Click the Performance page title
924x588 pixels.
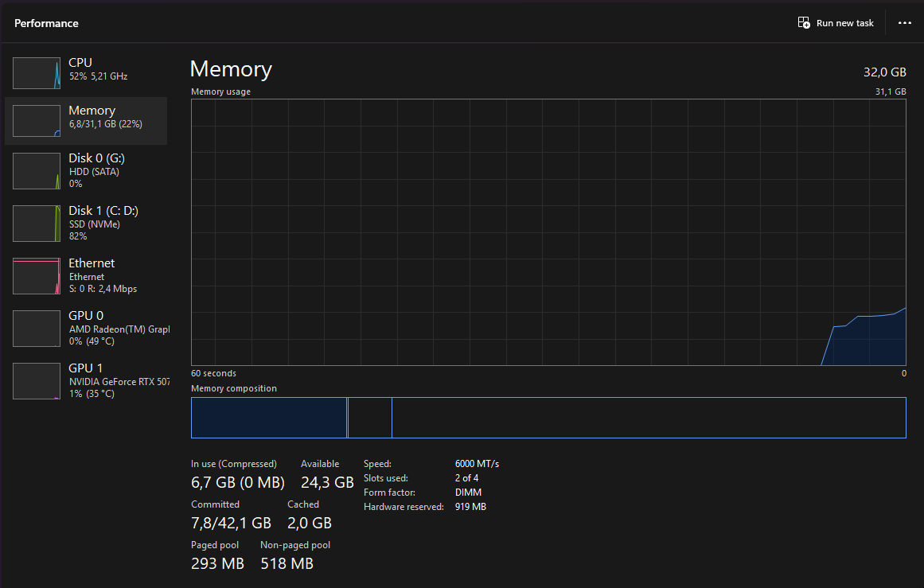pyautogui.click(x=46, y=24)
